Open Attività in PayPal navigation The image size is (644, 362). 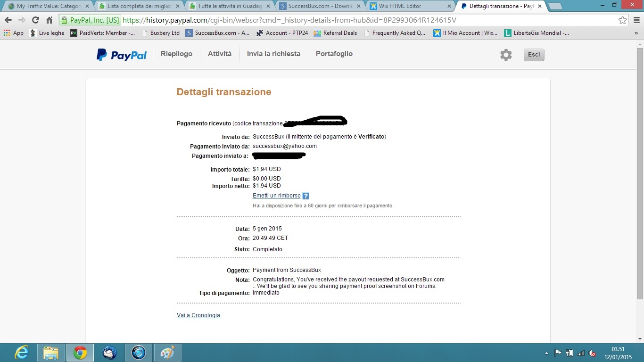click(x=220, y=54)
